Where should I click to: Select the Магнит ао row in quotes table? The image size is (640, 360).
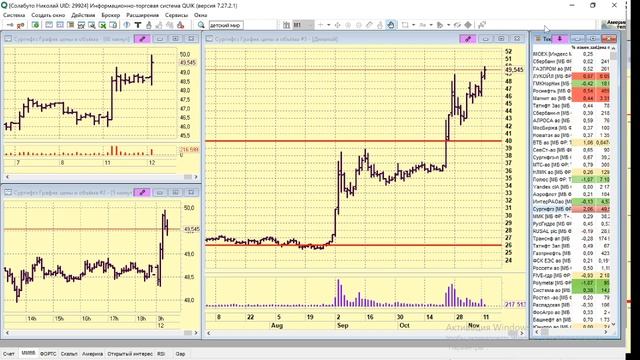[x=571, y=98]
